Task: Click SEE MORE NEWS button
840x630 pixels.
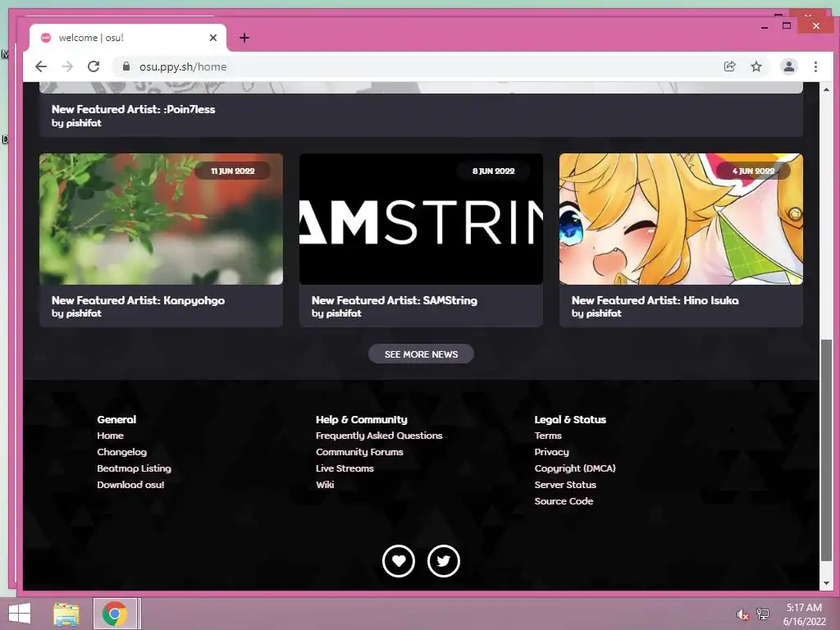Action: click(x=421, y=354)
